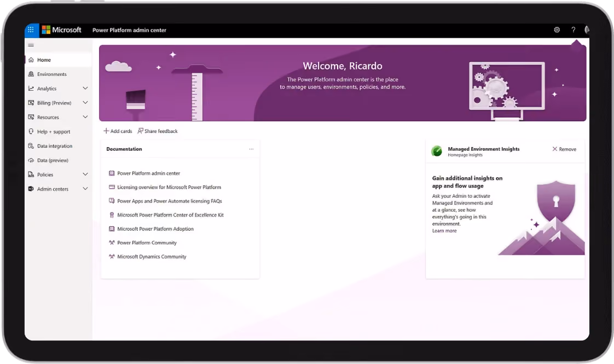Open Licensing overview for Microsoft Power Platform
Image resolution: width=614 pixels, height=364 pixels.
pos(169,187)
